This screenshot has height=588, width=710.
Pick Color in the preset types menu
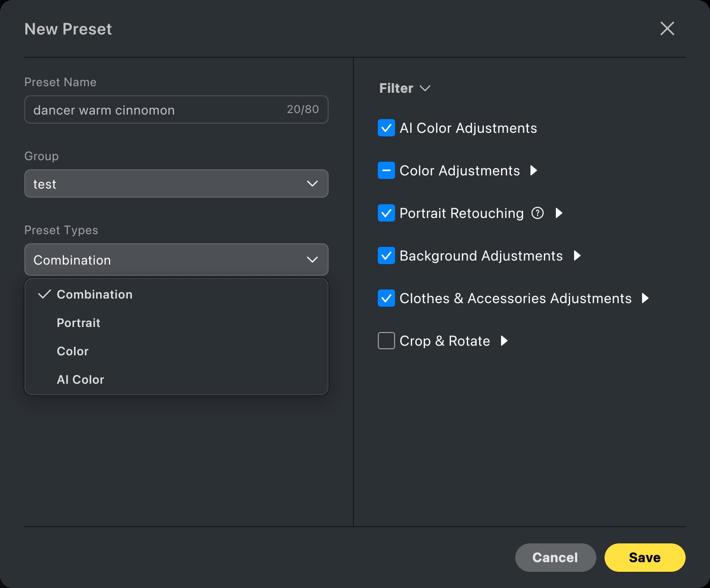pos(73,351)
